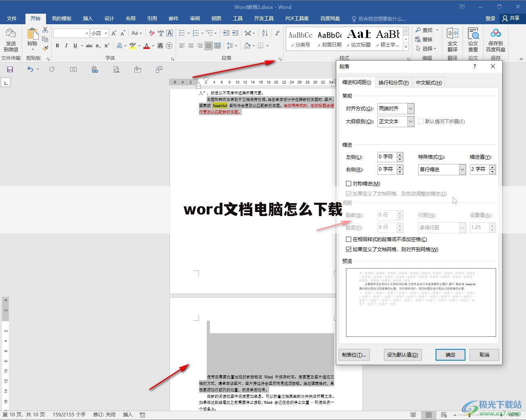526x420 pixels.
Task: Open the Insert (插入) ribbon tab
Action: pos(88,18)
